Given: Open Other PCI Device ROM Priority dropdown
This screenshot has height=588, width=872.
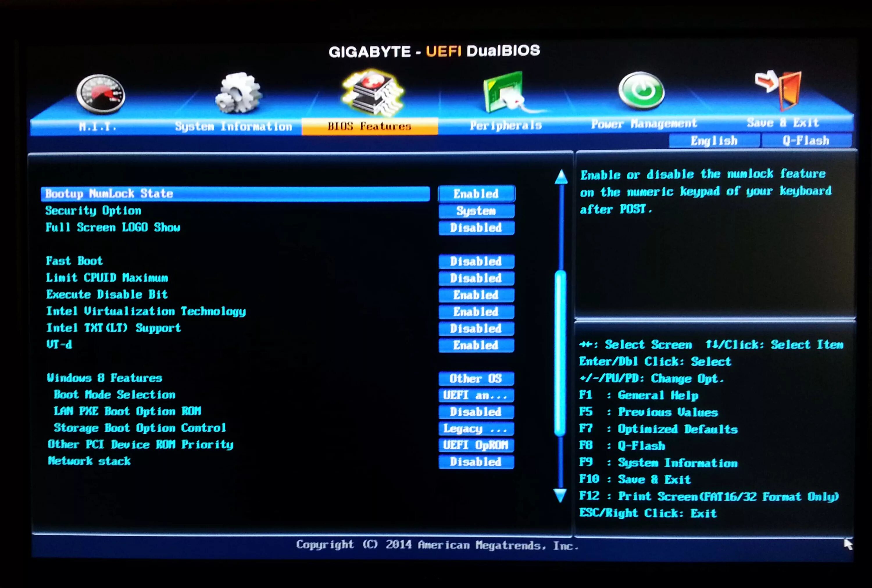Looking at the screenshot, I should (x=476, y=445).
